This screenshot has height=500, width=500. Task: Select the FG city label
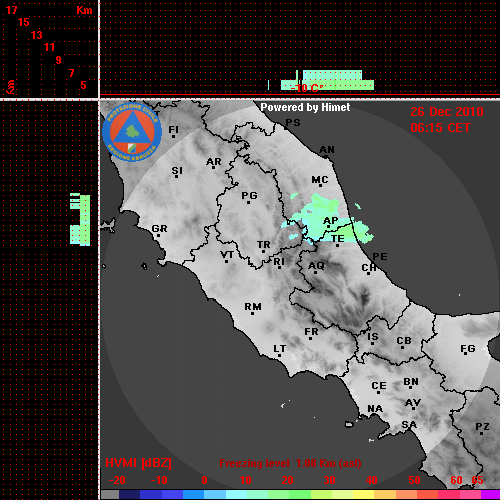pyautogui.click(x=468, y=349)
